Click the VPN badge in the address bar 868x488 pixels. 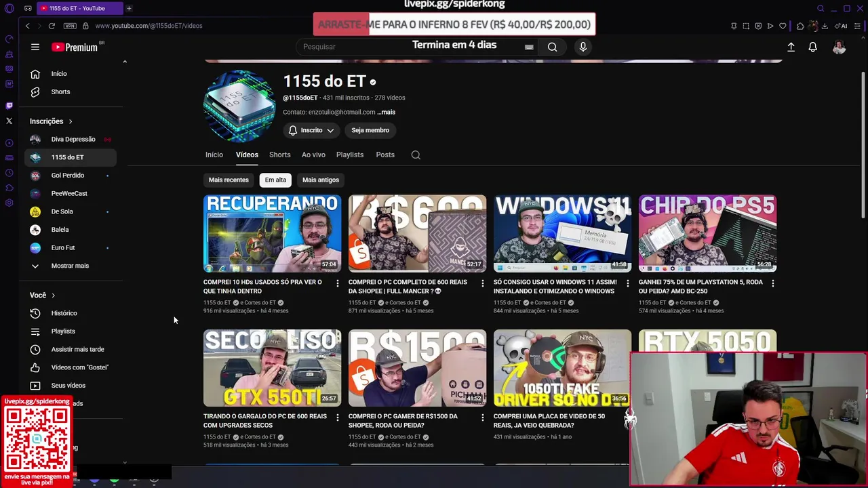click(x=70, y=26)
